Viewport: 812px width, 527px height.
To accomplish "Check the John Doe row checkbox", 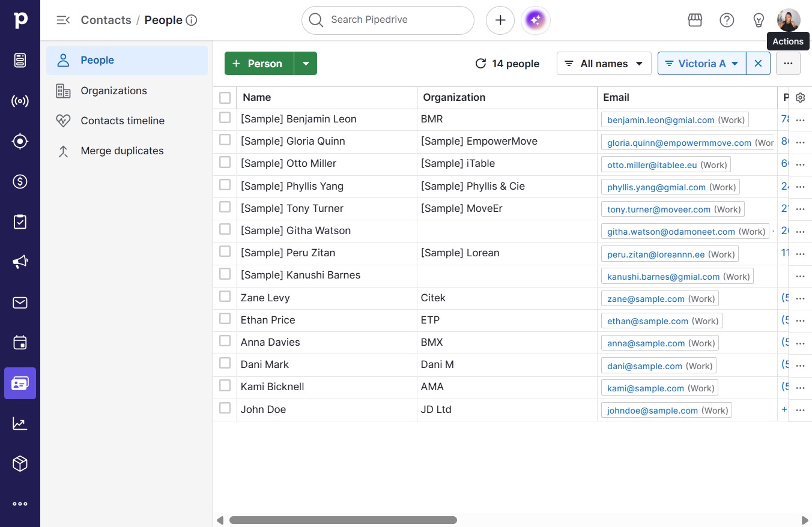I will (x=225, y=408).
